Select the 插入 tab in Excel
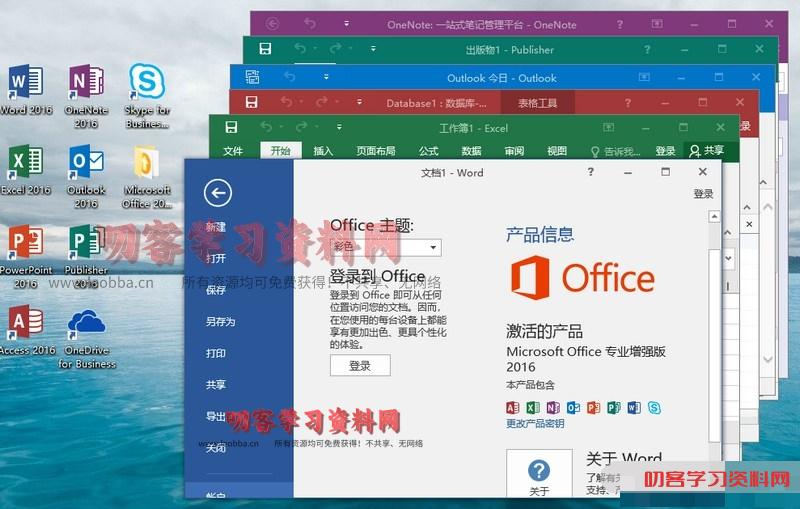Viewport: 800px width, 509px height. 323,151
